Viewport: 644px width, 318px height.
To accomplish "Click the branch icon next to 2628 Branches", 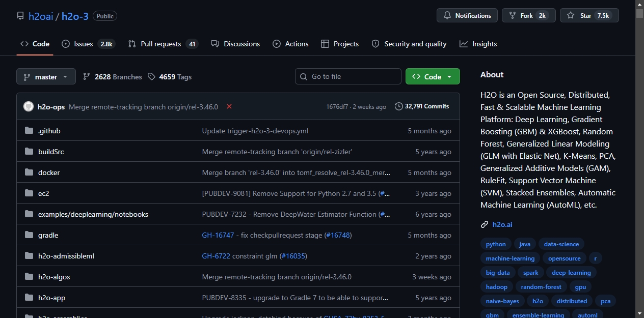I will click(x=87, y=77).
